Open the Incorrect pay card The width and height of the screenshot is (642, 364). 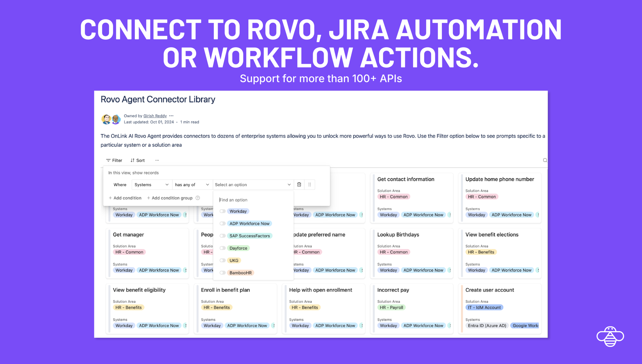(412, 309)
